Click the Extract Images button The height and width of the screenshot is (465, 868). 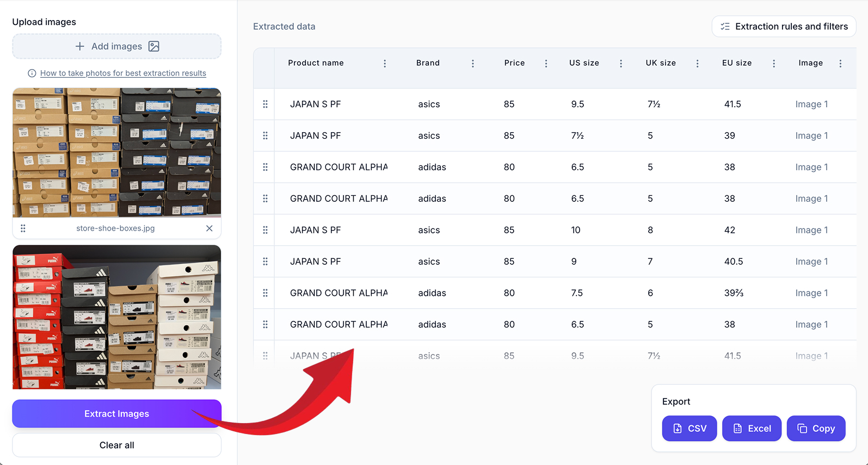(117, 414)
